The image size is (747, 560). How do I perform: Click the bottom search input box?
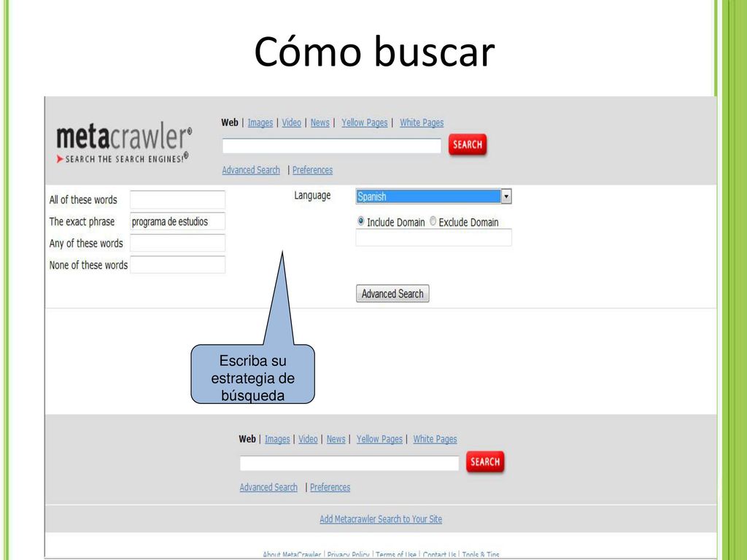click(x=349, y=463)
